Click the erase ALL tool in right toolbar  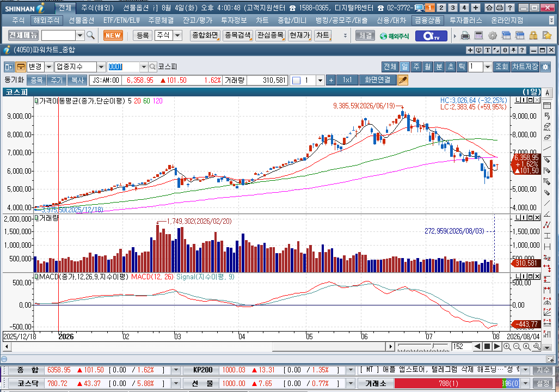pos(547,127)
